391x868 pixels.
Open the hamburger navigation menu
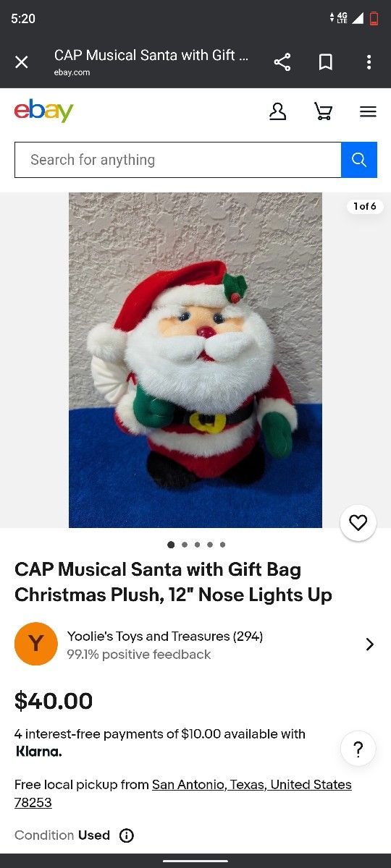[x=368, y=111]
